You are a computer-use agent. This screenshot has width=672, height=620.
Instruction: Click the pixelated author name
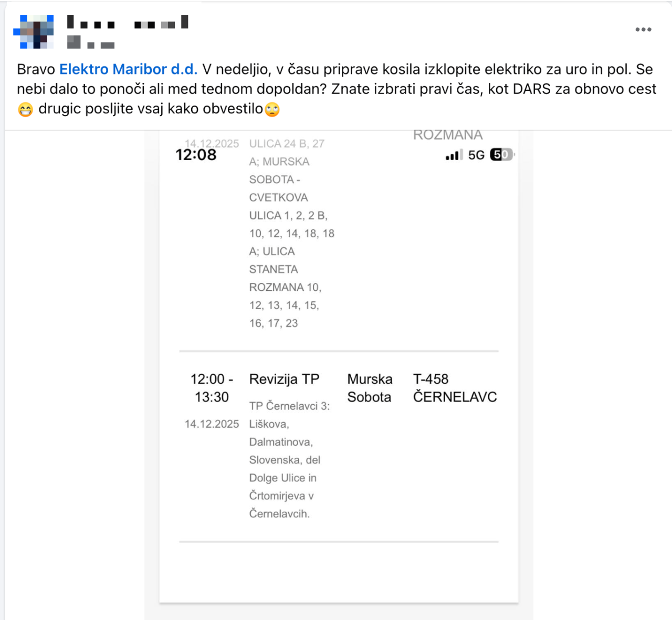[x=128, y=23]
